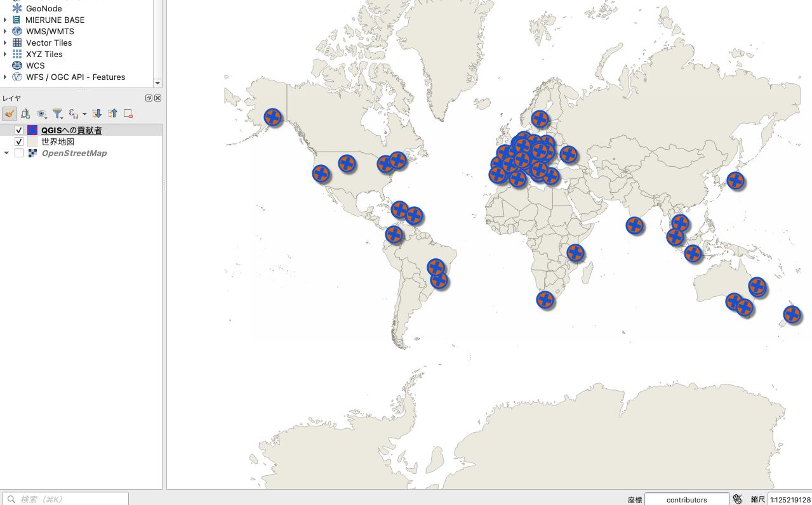
Task: Select the MIERUNE BASE browser item
Action: coord(55,20)
